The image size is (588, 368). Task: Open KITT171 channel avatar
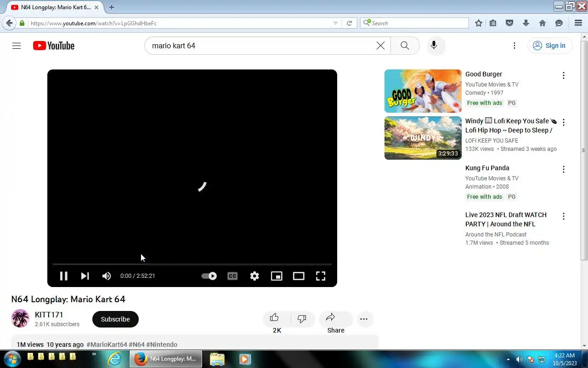coord(20,318)
